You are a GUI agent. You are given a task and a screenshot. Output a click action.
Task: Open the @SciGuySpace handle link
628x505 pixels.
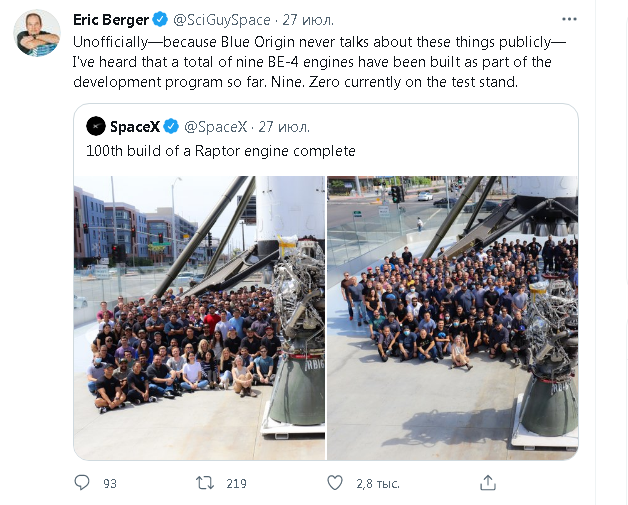point(221,20)
